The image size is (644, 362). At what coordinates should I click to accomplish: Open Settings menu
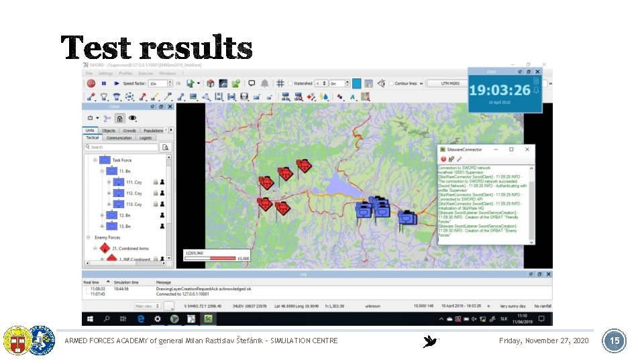click(x=105, y=74)
